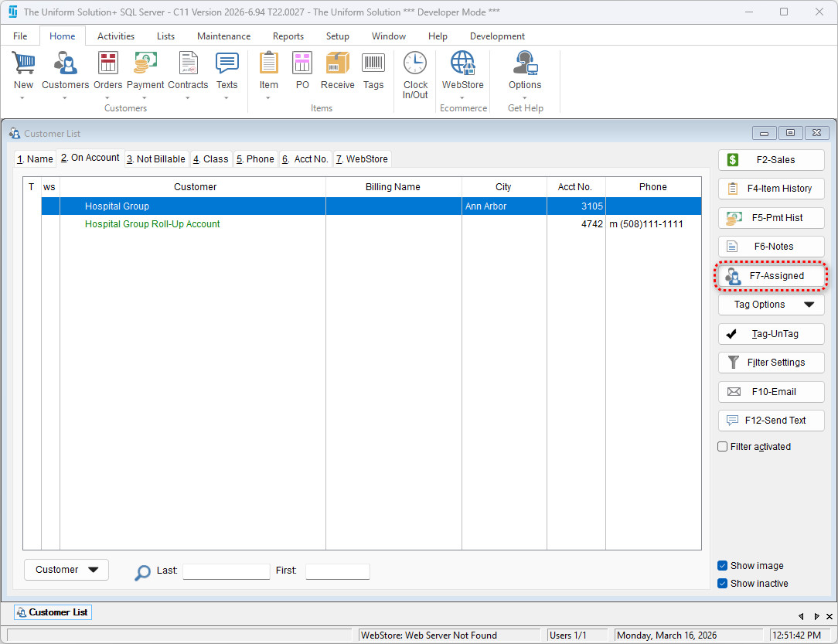The height and width of the screenshot is (644, 838).
Task: Click the search magnifier icon
Action: click(x=142, y=573)
